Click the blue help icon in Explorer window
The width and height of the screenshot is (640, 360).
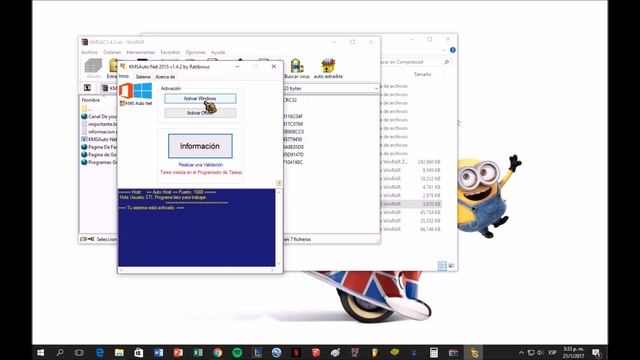tap(453, 50)
